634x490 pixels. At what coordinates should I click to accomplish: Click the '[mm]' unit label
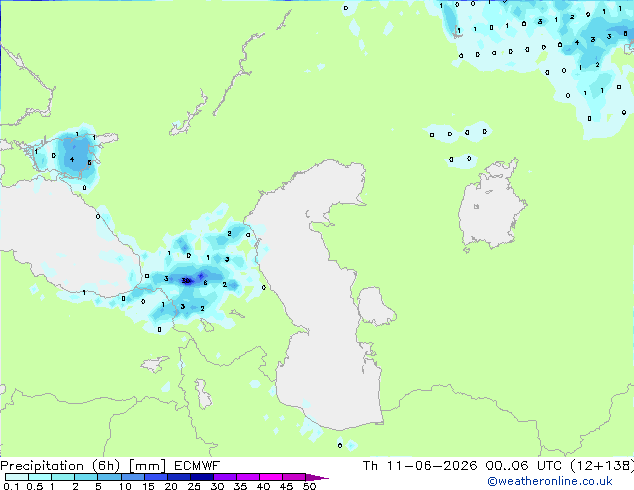[147, 466]
